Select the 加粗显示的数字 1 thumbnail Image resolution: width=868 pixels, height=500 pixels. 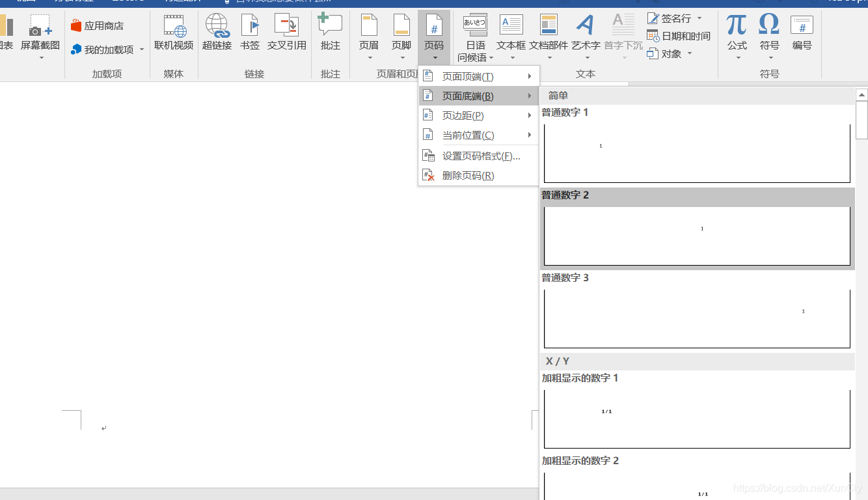(697, 419)
